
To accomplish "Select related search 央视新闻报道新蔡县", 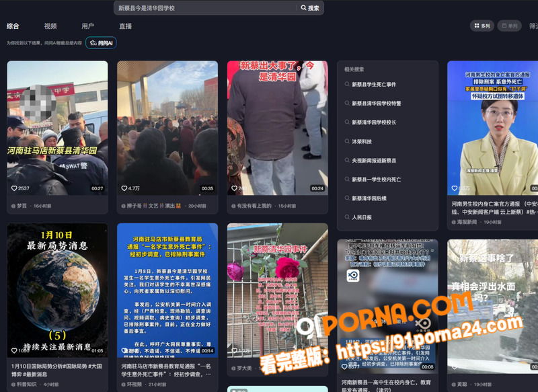I will click(x=374, y=161).
